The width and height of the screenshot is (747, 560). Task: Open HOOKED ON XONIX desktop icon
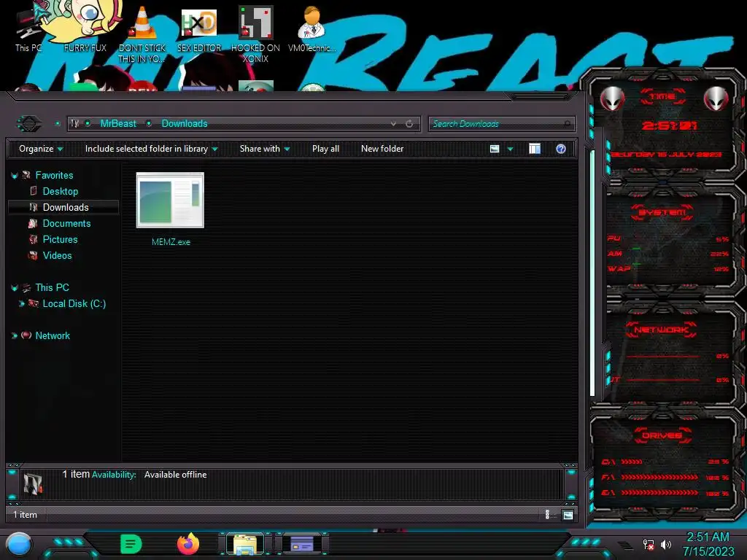(256, 34)
